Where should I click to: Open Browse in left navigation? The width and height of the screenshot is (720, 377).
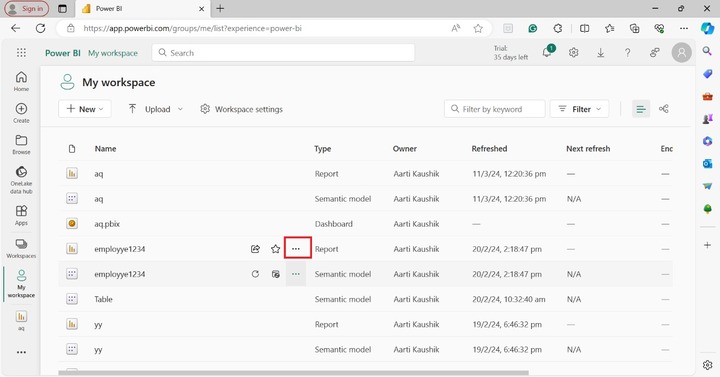(x=21, y=145)
